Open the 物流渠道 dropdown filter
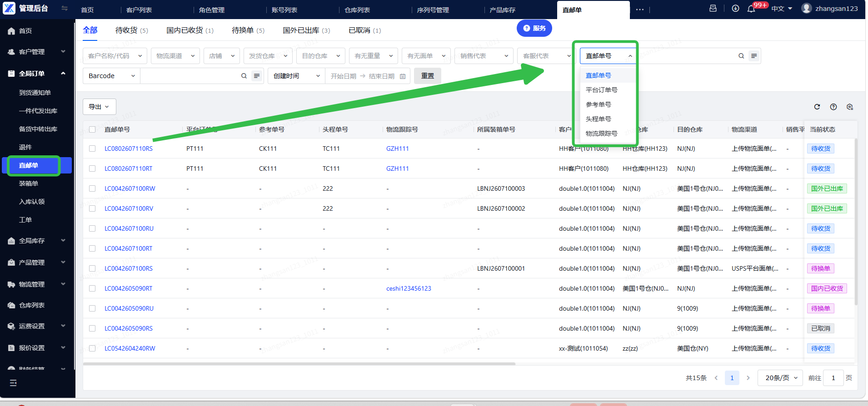The image size is (868, 406). tap(175, 56)
